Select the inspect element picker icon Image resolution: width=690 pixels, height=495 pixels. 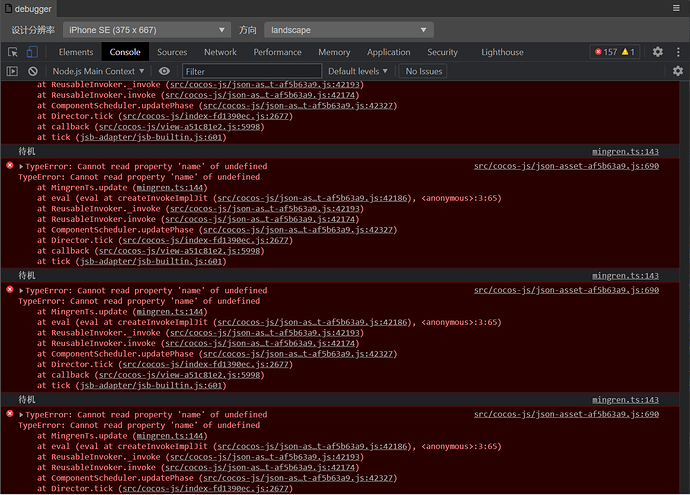click(x=13, y=52)
